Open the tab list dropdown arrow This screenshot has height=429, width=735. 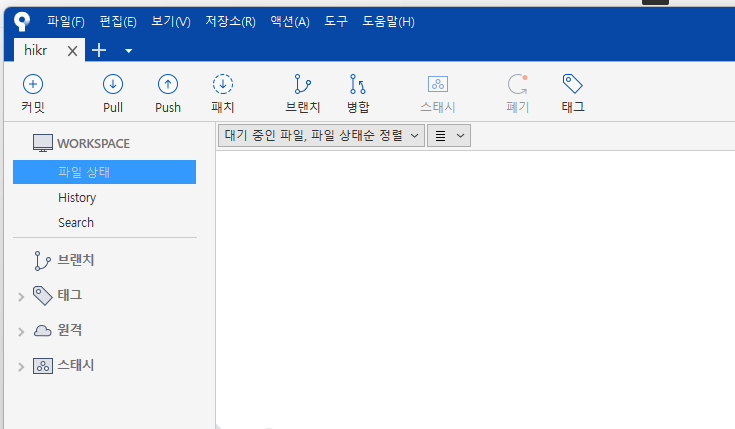coord(128,51)
